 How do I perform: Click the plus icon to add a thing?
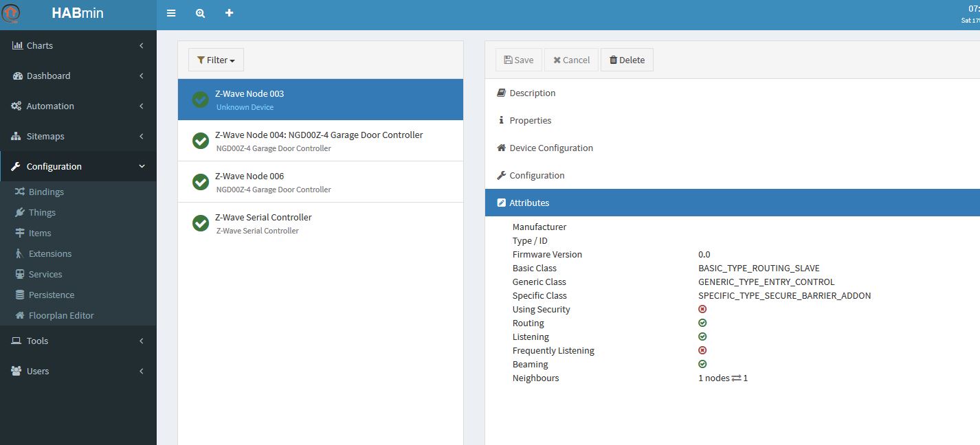[229, 13]
